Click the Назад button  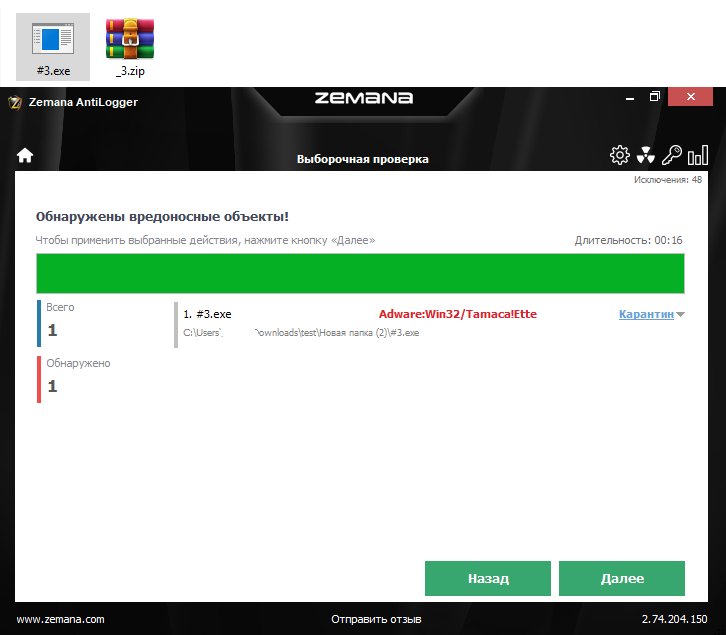pos(488,578)
